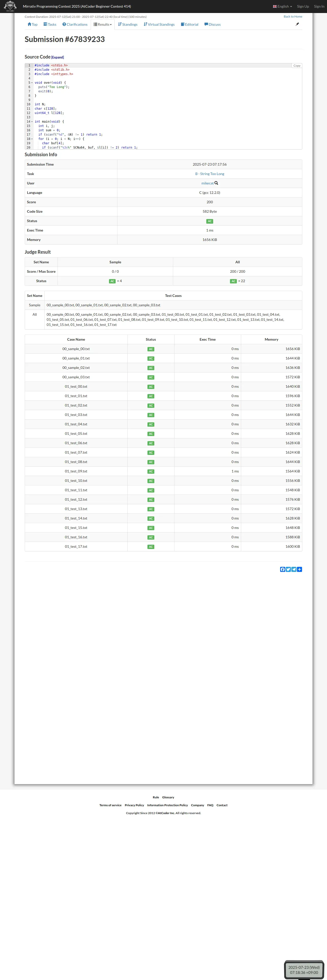Collapse the code fold arrow for over()

[32, 82]
